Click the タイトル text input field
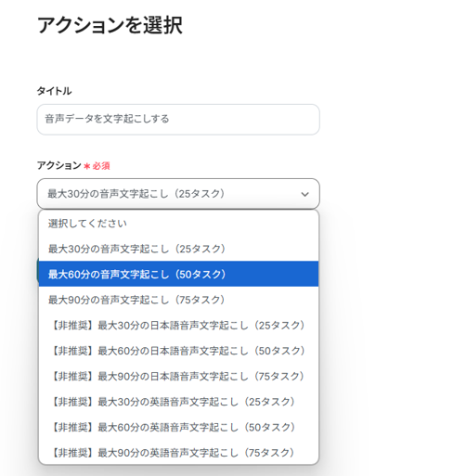The width and height of the screenshot is (466, 476). (x=178, y=120)
